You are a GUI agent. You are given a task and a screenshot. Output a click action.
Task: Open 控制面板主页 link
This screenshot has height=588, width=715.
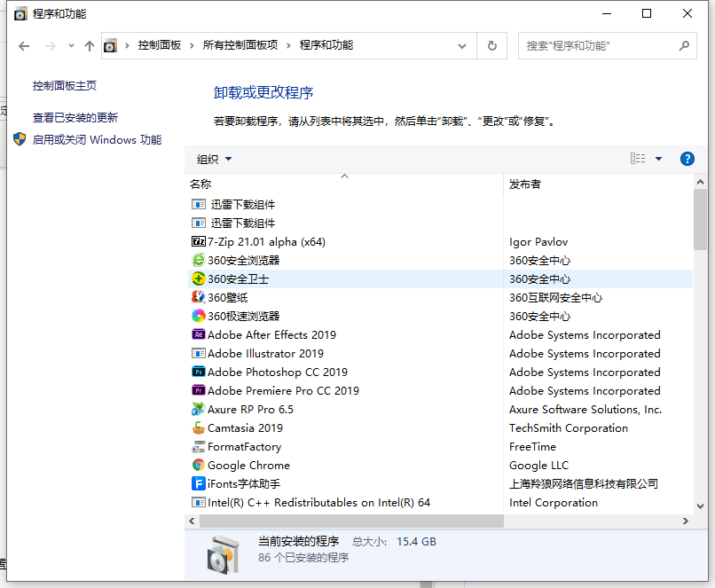pos(64,86)
